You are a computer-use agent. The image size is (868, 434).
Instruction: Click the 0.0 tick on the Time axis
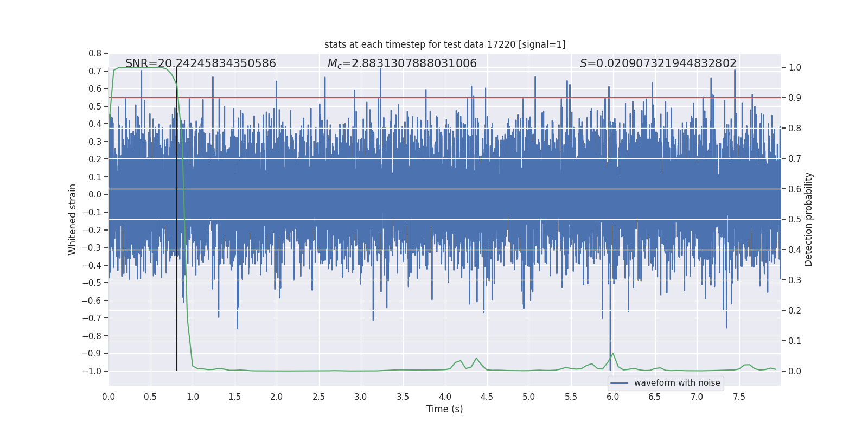(108, 397)
